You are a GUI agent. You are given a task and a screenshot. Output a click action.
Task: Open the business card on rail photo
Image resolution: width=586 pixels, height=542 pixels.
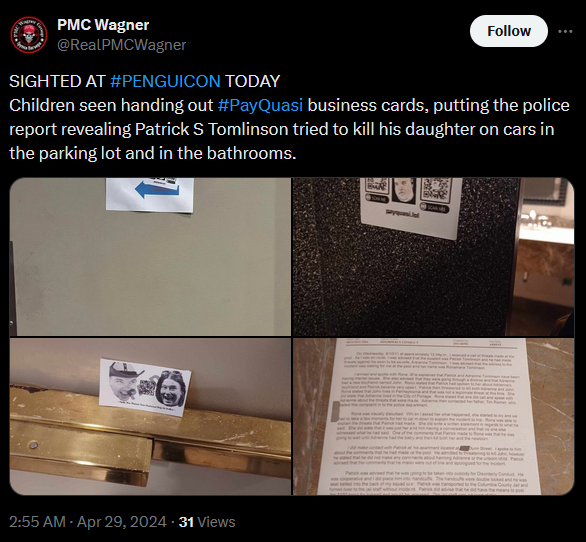(x=150, y=416)
